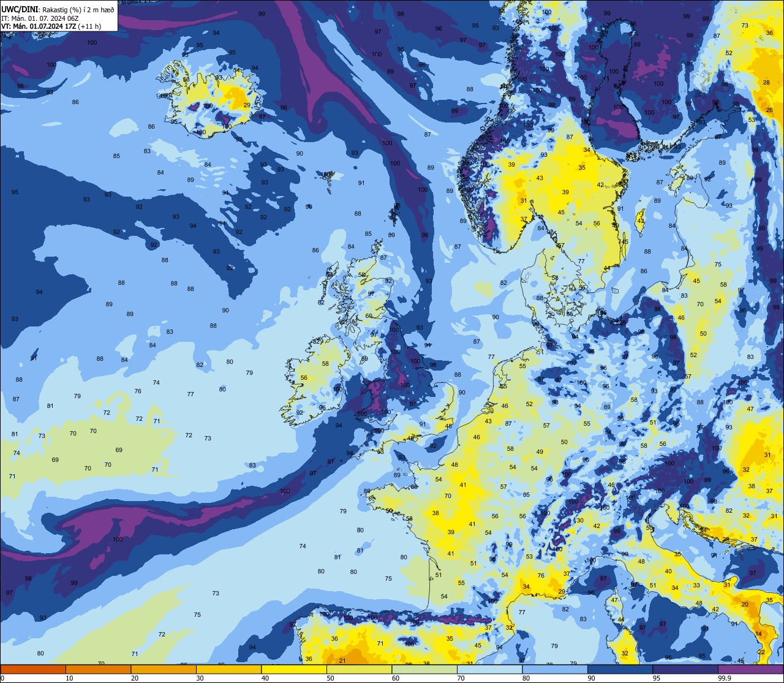Click the 'VT: Mán. 01.07.2024 17Z (+11 h)' line
The width and height of the screenshot is (784, 683).
click(x=51, y=26)
